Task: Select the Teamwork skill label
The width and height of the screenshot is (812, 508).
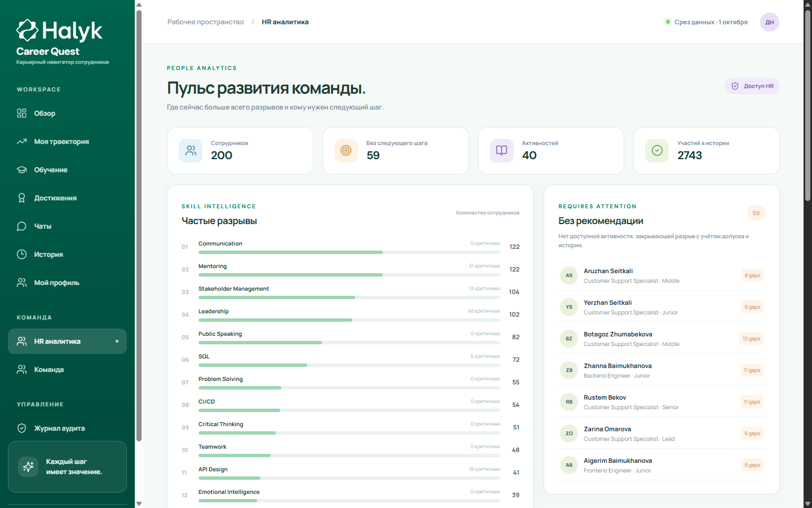Action: pyautogui.click(x=212, y=447)
